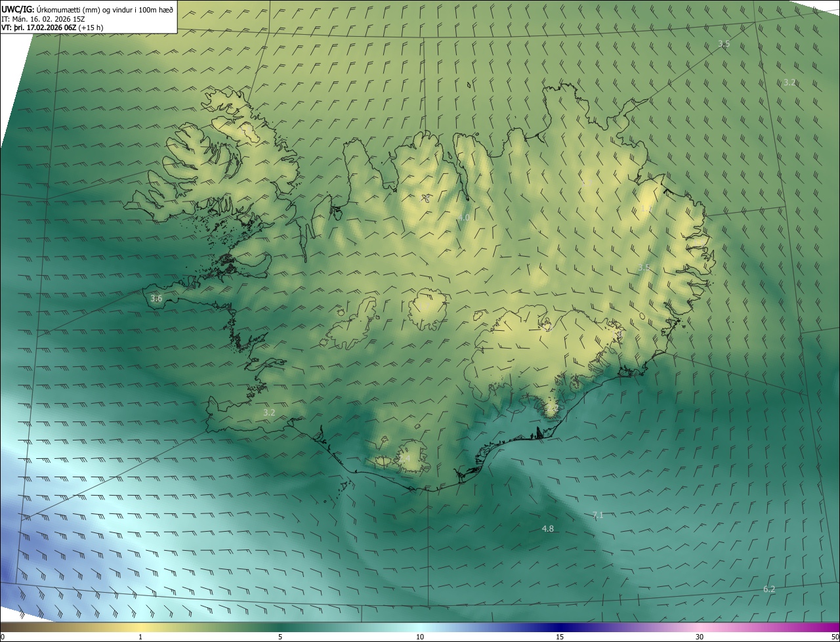Click the valid time line 'VT: Þri. 17.02.2026 06Z (+15 h)'
Image resolution: width=840 pixels, height=642 pixels.
click(52, 28)
